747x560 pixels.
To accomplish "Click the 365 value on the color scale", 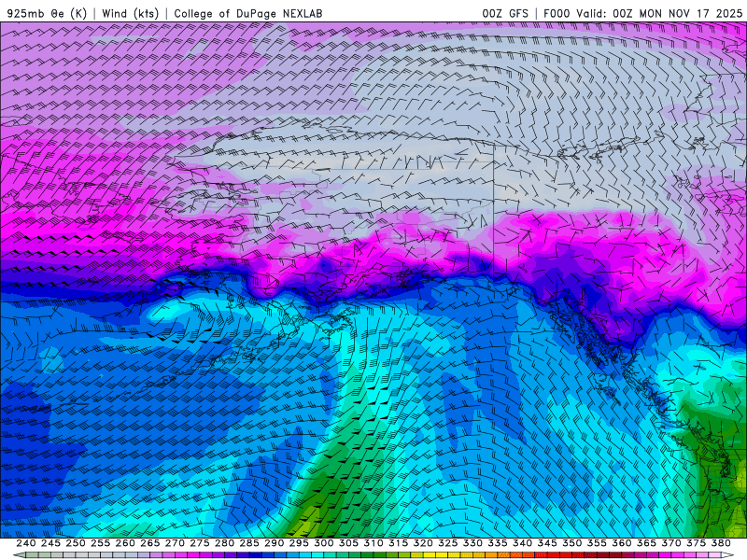I will tap(646, 543).
